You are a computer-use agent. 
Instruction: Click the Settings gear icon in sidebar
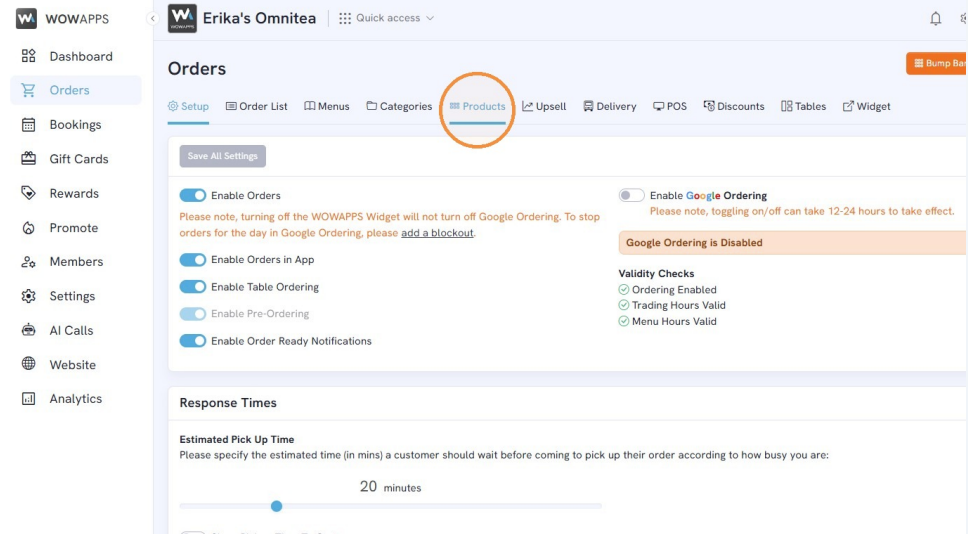pos(28,296)
